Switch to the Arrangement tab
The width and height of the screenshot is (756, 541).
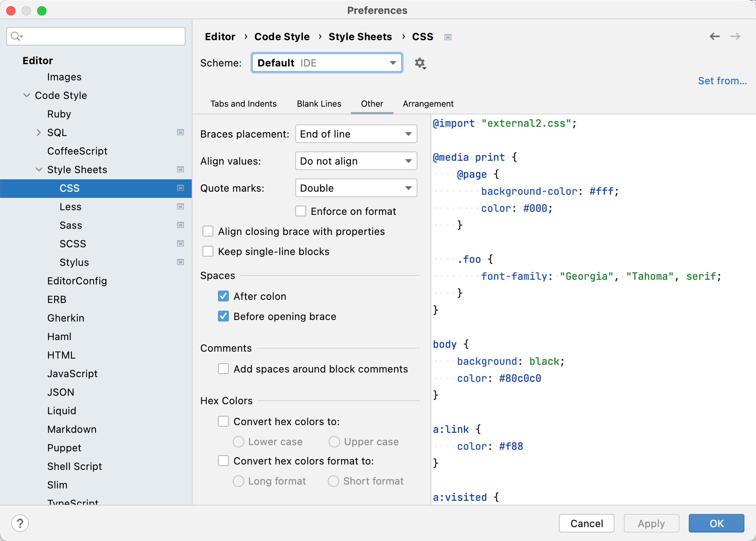click(x=428, y=104)
